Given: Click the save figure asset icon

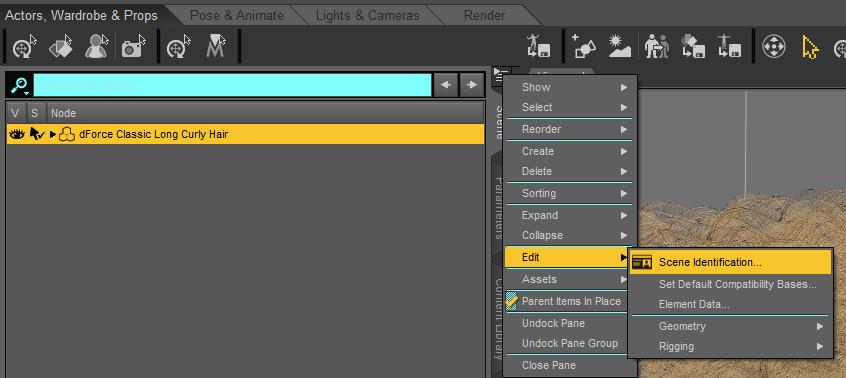Looking at the screenshot, I should [729, 47].
